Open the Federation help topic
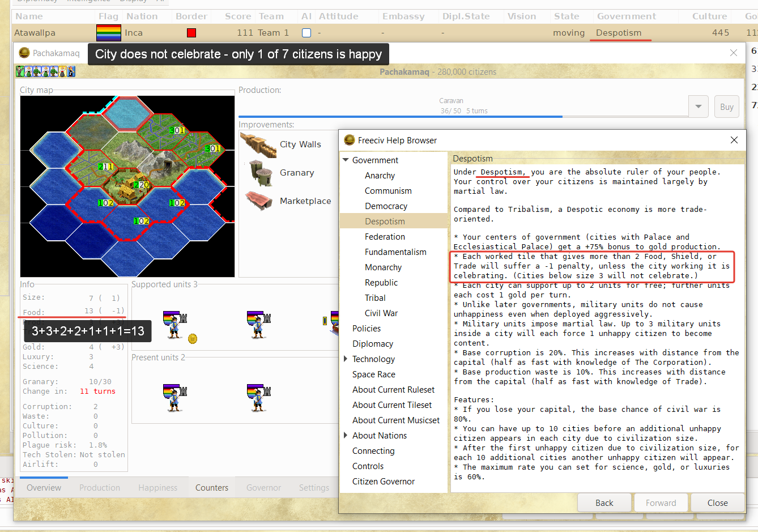The height and width of the screenshot is (532, 758). [x=385, y=237]
